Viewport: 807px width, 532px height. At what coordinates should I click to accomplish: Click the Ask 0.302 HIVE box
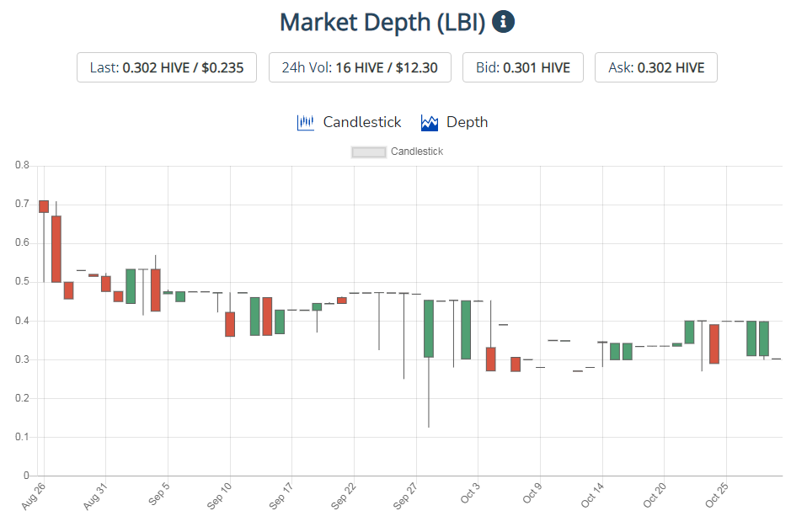[x=656, y=67]
